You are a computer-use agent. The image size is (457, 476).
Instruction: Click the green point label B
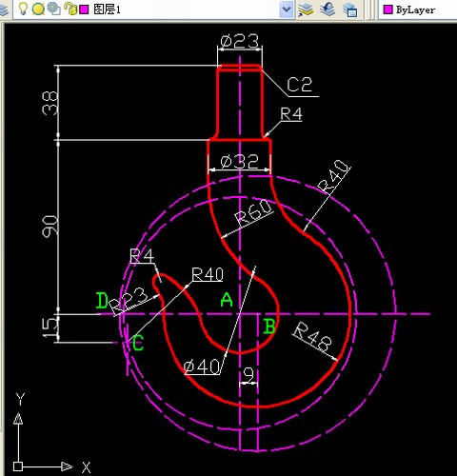click(269, 327)
